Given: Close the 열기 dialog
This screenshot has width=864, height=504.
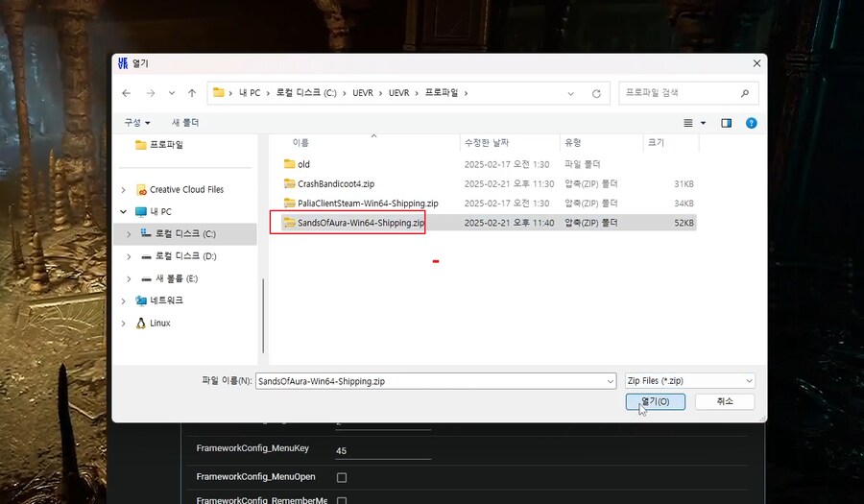Looking at the screenshot, I should [x=756, y=63].
